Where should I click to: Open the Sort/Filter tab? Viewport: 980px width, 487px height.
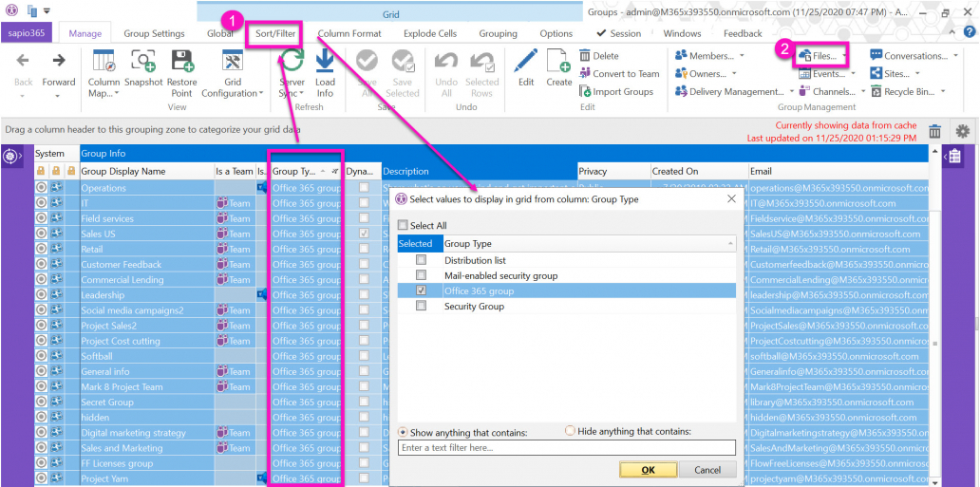[275, 33]
